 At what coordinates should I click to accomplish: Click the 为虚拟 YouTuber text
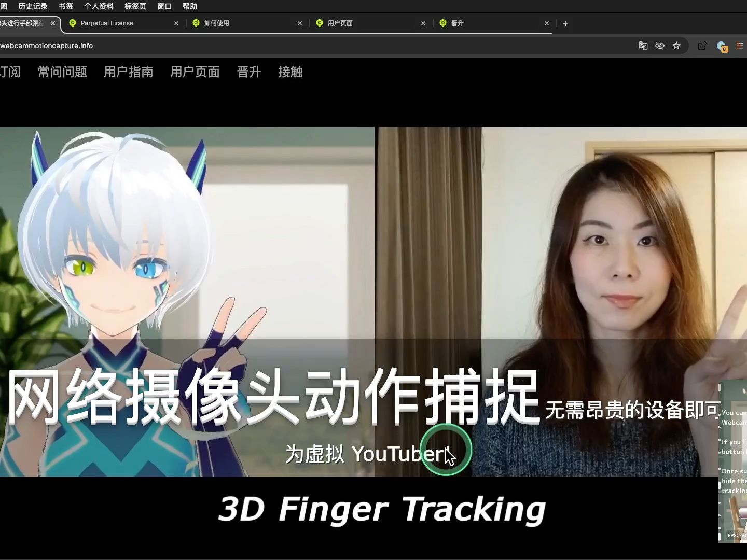[x=367, y=454]
